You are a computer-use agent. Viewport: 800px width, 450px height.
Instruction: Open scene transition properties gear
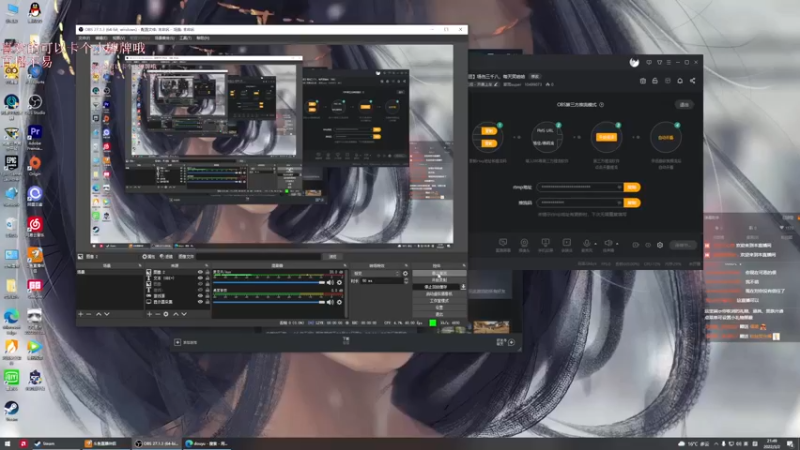point(405,273)
